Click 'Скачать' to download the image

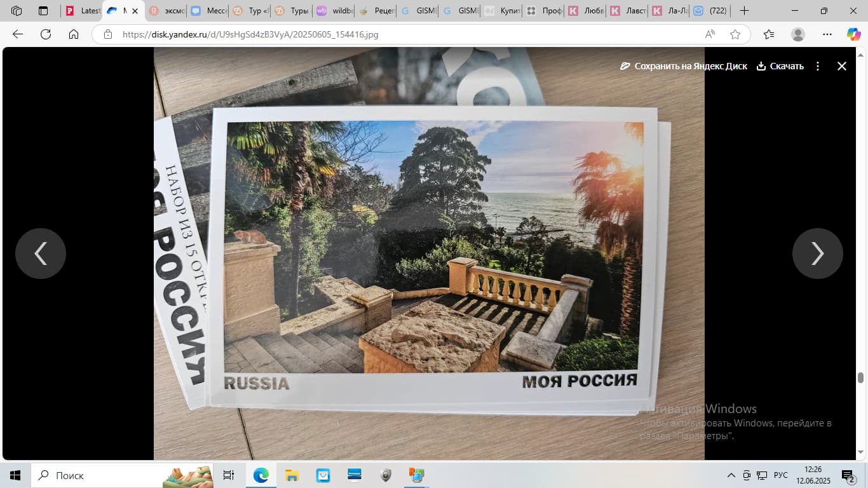click(780, 66)
